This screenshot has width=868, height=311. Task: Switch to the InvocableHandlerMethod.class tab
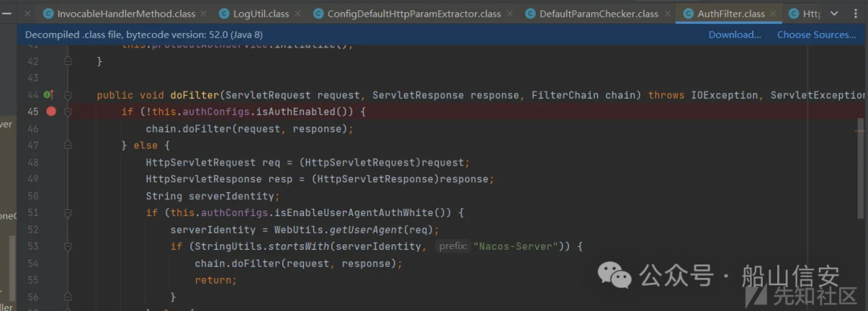click(x=125, y=14)
